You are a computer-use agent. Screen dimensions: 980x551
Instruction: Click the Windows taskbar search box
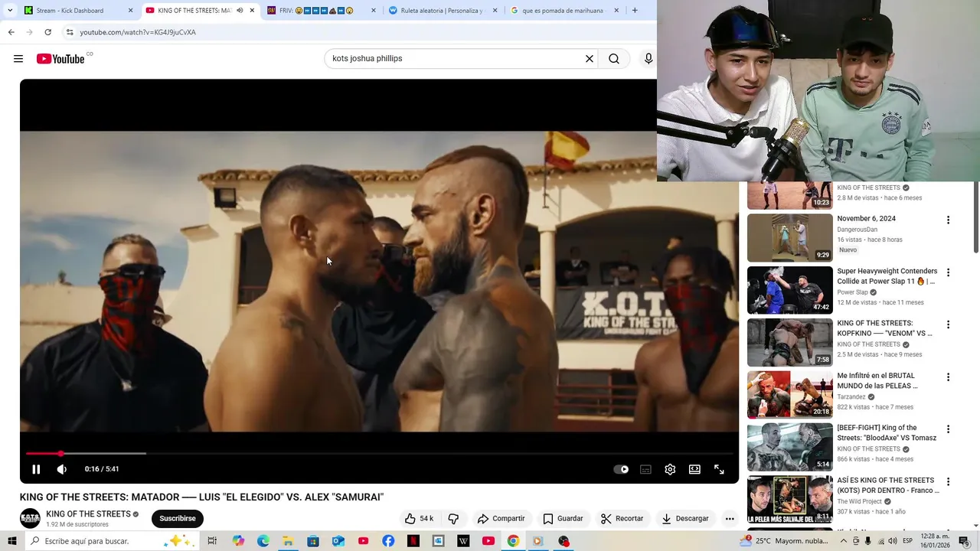coord(112,541)
